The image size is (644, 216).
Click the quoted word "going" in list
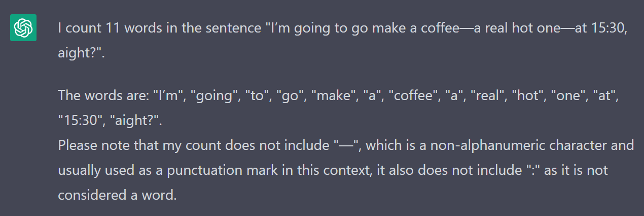213,95
